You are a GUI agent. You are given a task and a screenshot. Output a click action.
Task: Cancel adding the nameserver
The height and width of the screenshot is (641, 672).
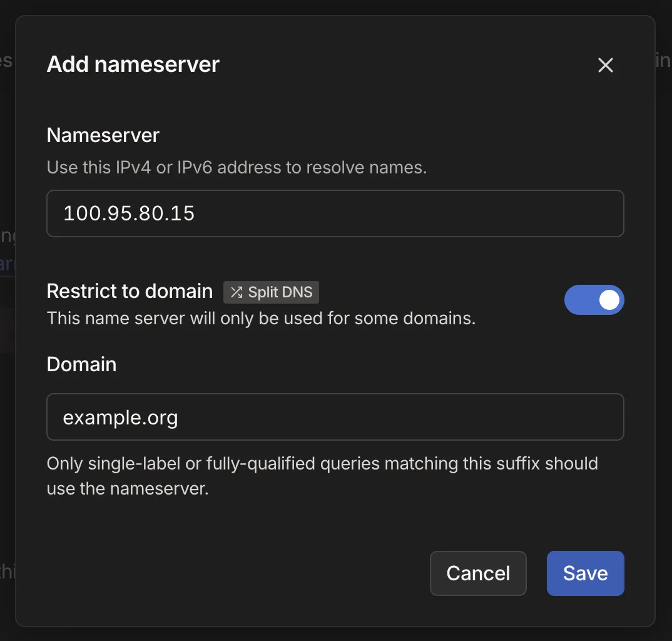coord(478,573)
